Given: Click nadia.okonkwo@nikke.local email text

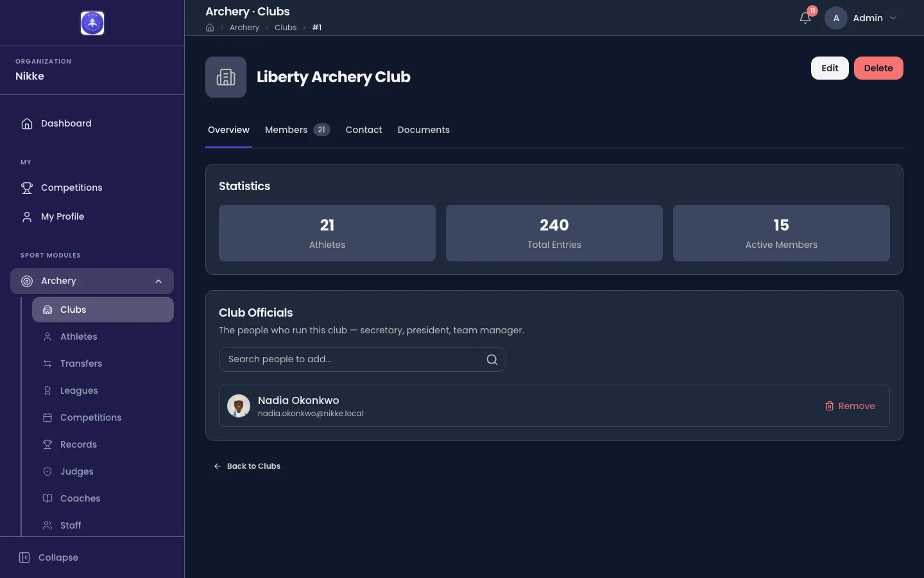Looking at the screenshot, I should pyautogui.click(x=311, y=414).
